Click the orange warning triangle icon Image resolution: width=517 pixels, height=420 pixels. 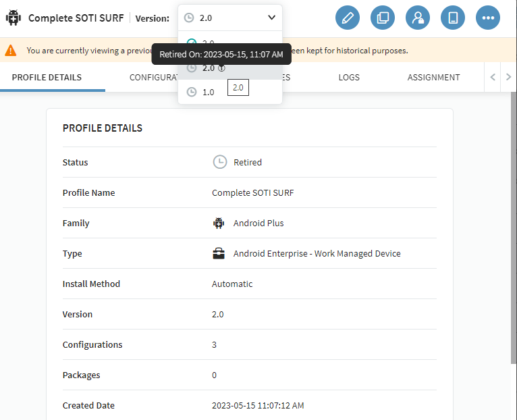[x=11, y=51]
